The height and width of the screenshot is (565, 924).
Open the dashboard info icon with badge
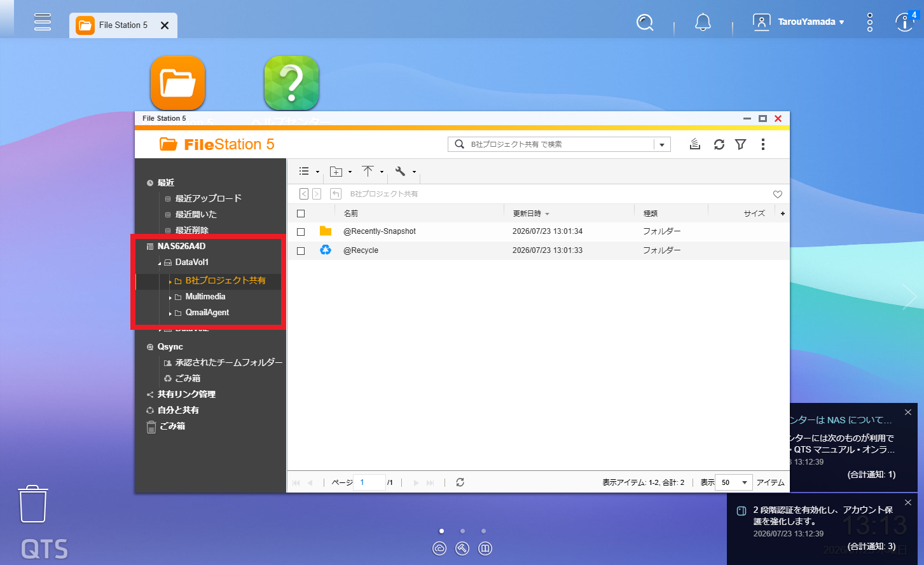click(905, 22)
